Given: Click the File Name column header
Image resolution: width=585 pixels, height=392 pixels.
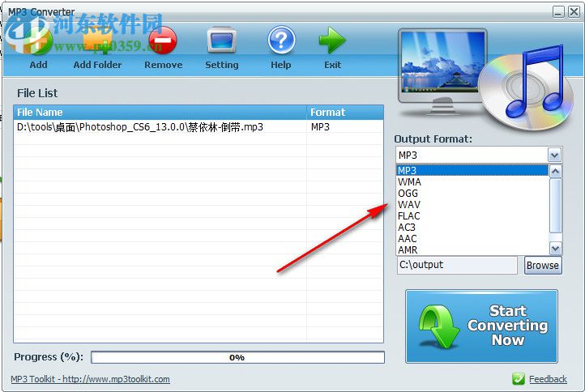Looking at the screenshot, I should click(160, 113).
